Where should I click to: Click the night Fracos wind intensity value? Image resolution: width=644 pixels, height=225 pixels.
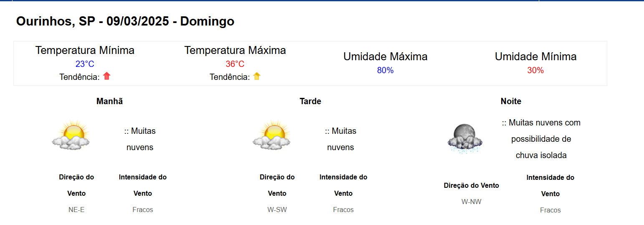(550, 210)
